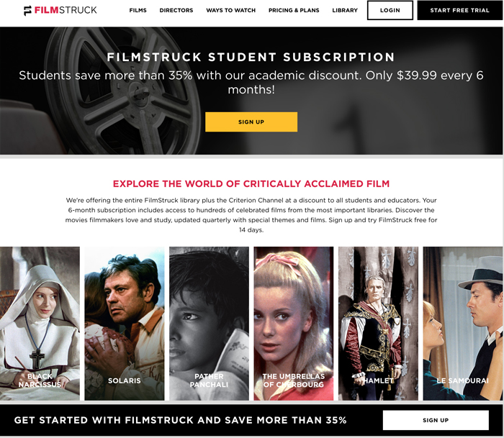Select the Black Narcissus film thumbnail
Image resolution: width=504 pixels, height=438 pixels.
tap(40, 324)
